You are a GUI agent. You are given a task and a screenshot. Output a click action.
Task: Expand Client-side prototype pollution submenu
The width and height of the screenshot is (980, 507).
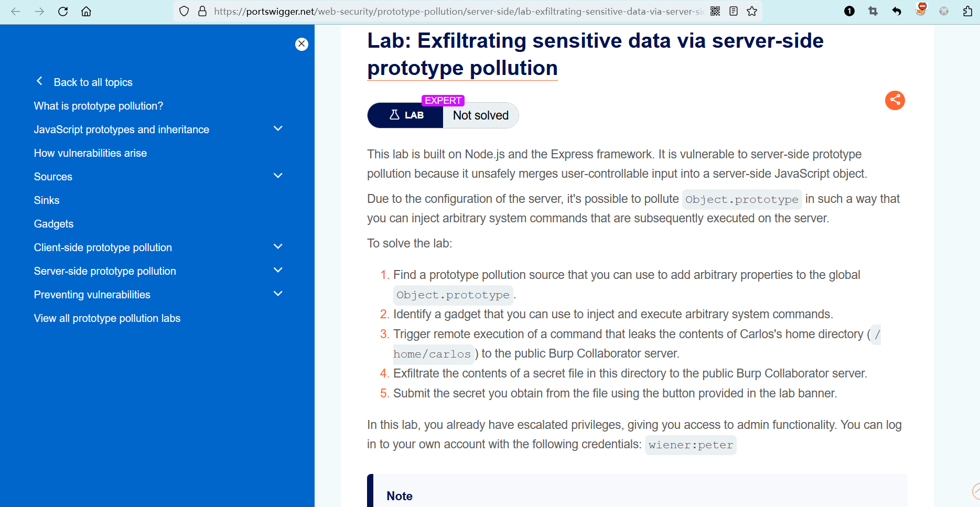tap(278, 247)
